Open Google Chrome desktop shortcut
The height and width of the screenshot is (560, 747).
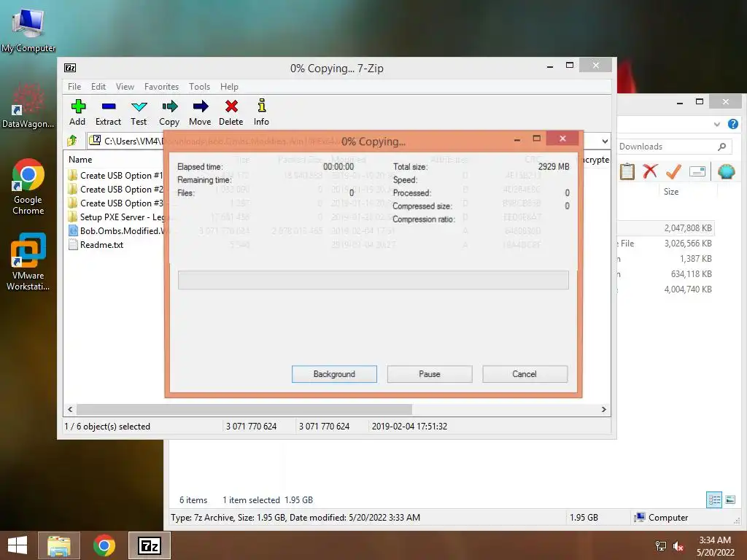(28, 187)
